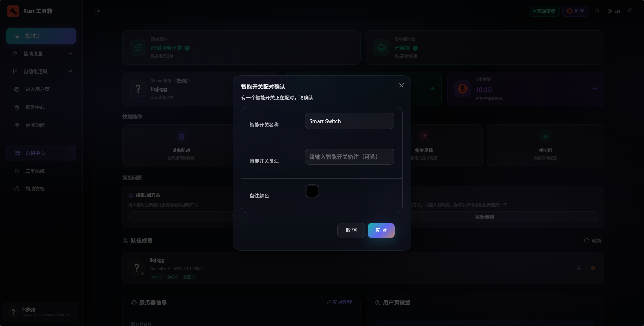Open the 指令逻辑 quick action icon

424,137
